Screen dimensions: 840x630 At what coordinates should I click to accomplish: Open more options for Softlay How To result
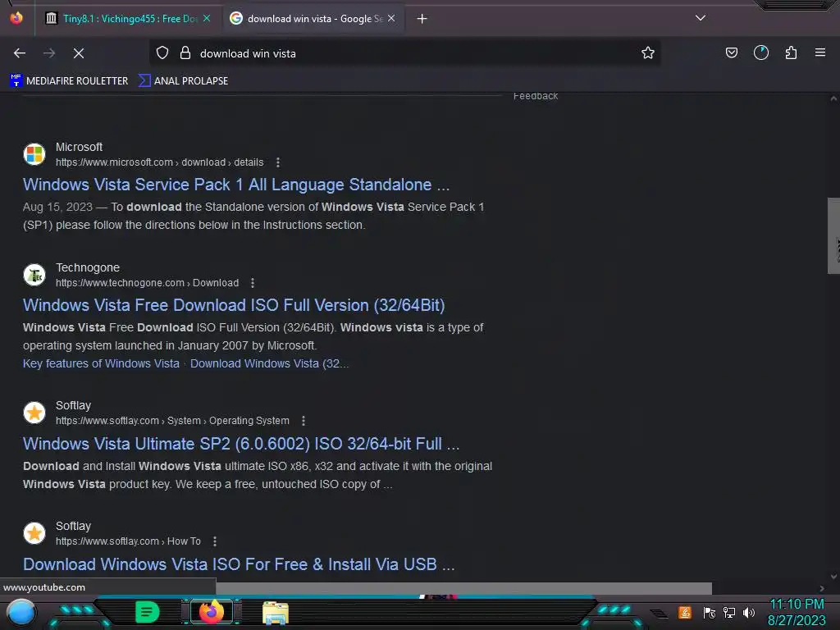(x=215, y=541)
